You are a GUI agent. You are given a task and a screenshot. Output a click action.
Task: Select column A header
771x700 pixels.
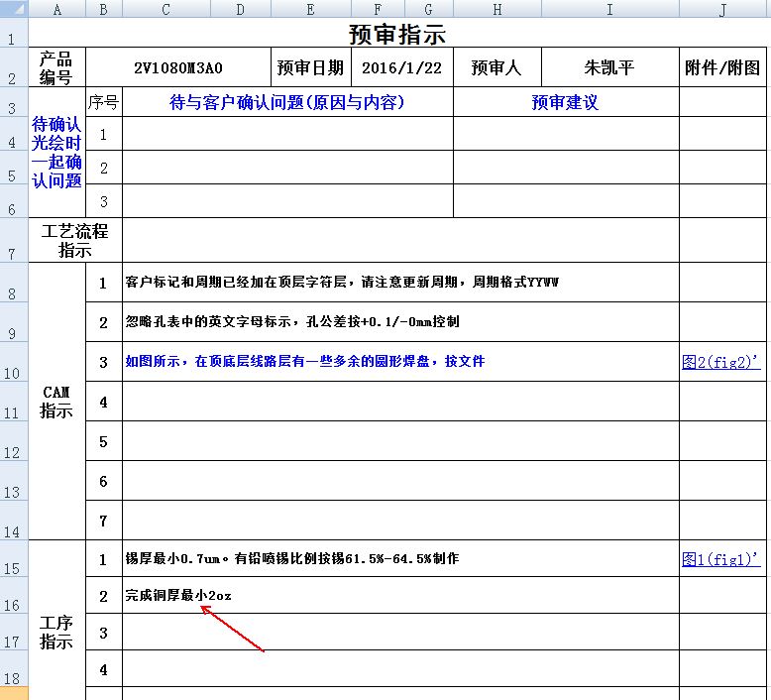tap(57, 8)
